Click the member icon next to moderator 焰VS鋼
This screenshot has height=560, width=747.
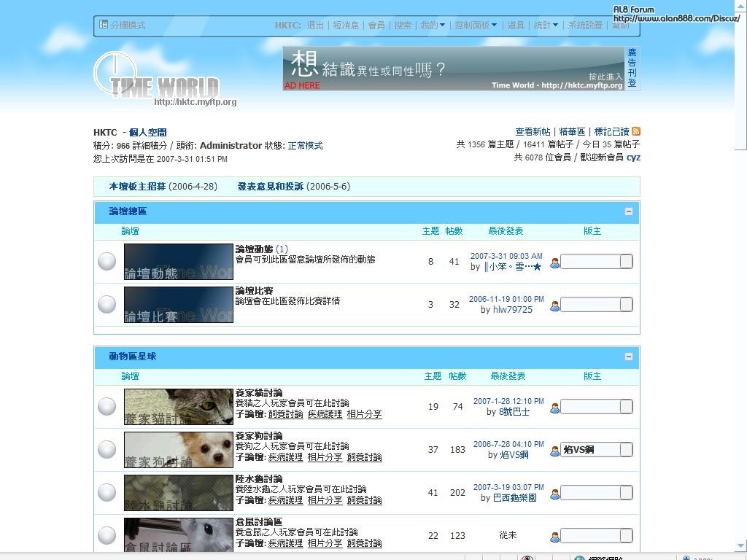pos(554,450)
